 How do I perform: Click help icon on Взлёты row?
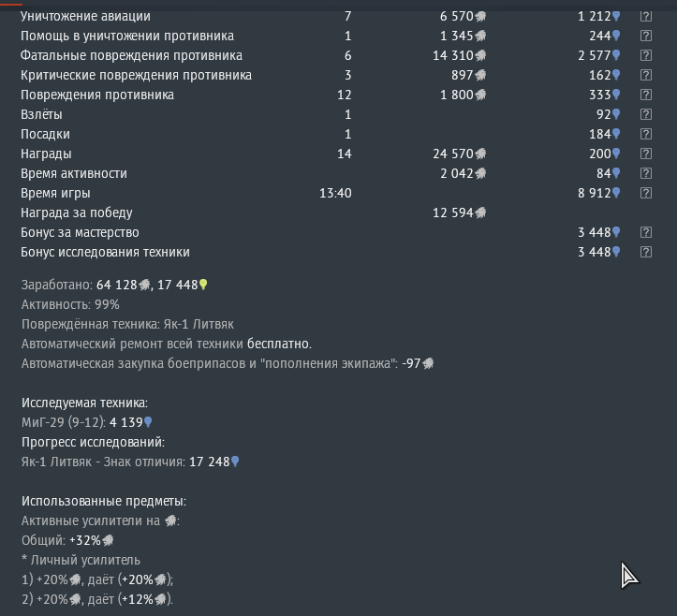[645, 115]
